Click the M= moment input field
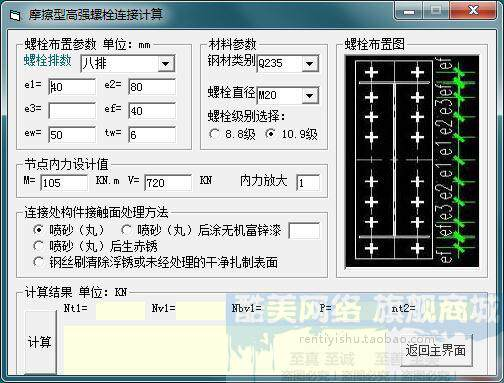 tap(64, 183)
